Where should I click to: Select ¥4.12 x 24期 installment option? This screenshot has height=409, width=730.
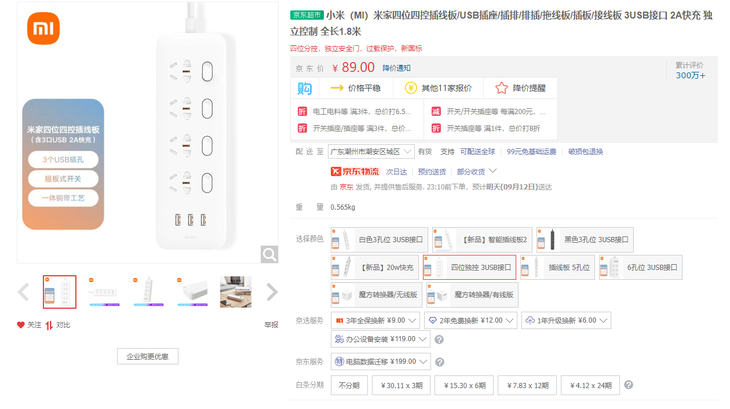590,385
